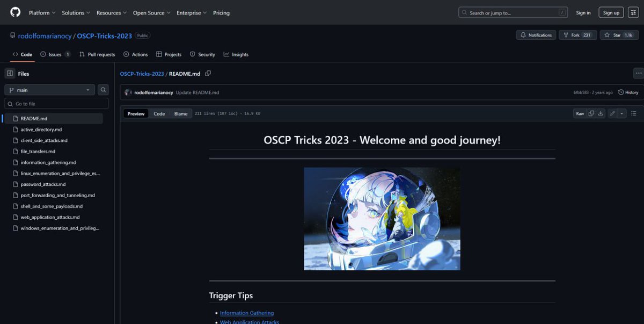Image resolution: width=644 pixels, height=324 pixels.
Task: Focus the Go to file field
Action: coord(57,104)
